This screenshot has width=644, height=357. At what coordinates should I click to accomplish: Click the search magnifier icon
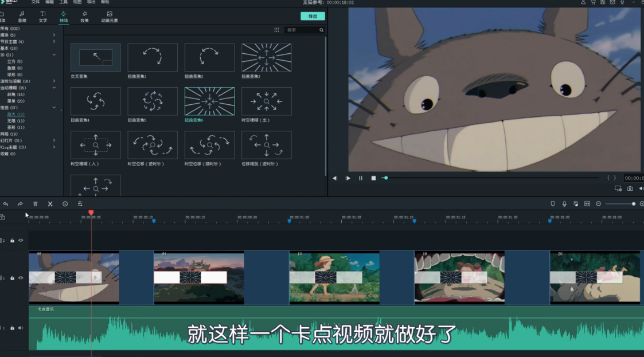point(321,30)
